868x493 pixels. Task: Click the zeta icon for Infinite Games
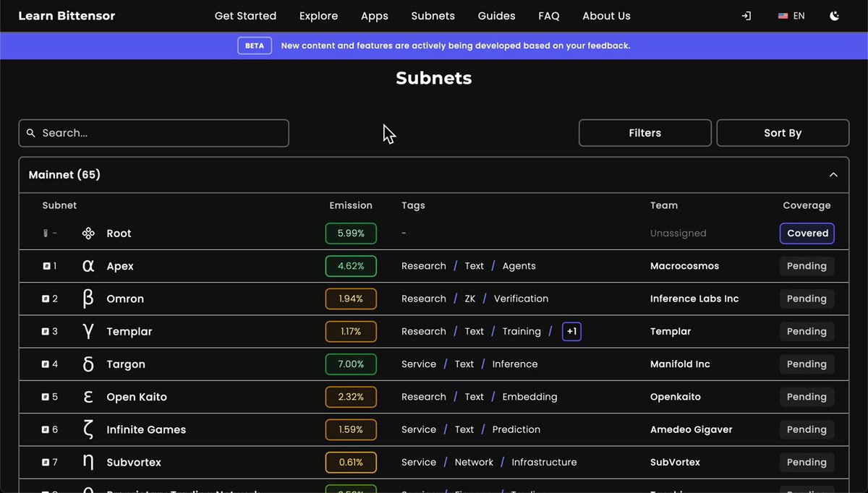tap(88, 430)
